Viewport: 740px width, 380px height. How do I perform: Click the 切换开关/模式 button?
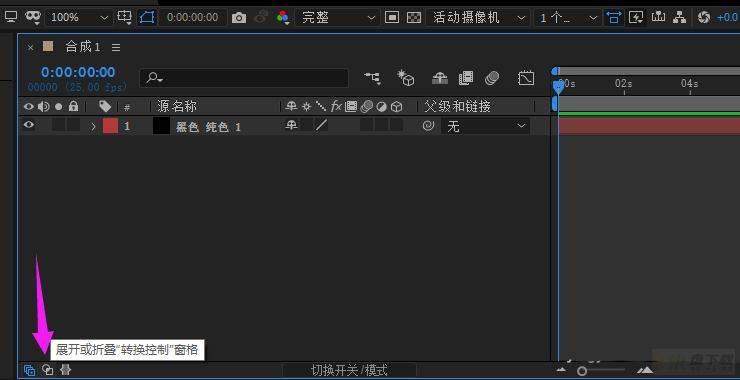coord(349,370)
